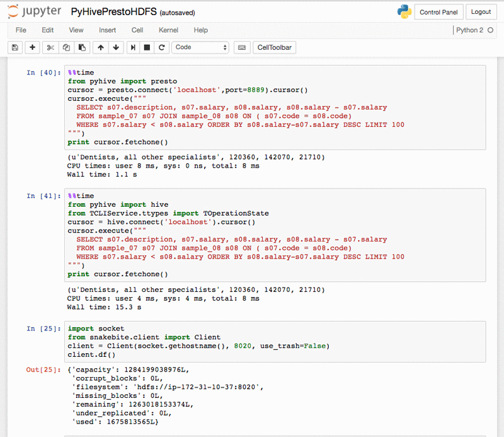Run the current cell

(x=134, y=47)
